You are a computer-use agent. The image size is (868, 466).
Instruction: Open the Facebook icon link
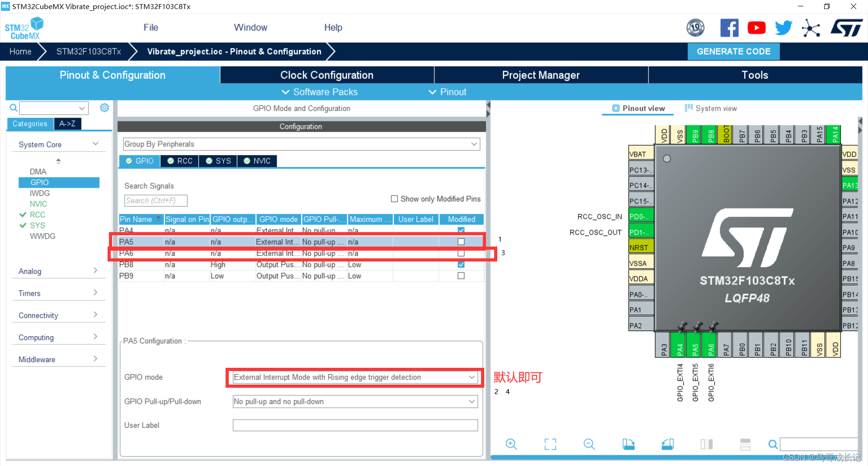[x=729, y=28]
